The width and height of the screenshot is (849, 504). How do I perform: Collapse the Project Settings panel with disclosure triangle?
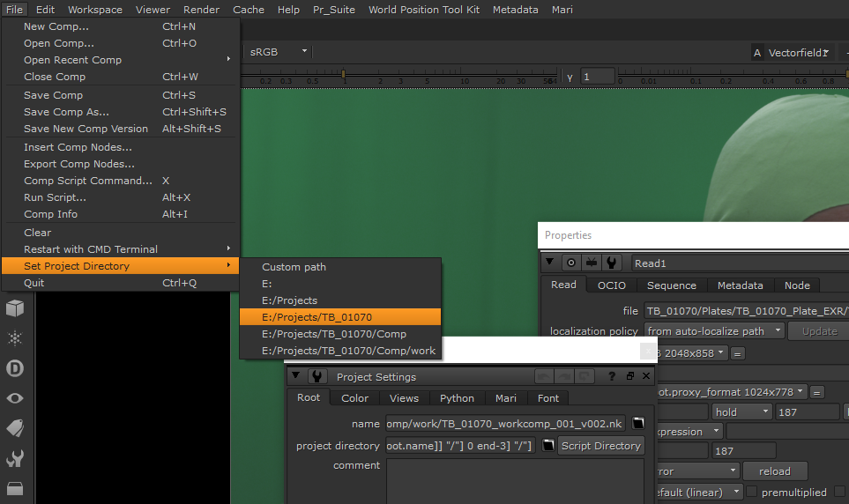296,377
